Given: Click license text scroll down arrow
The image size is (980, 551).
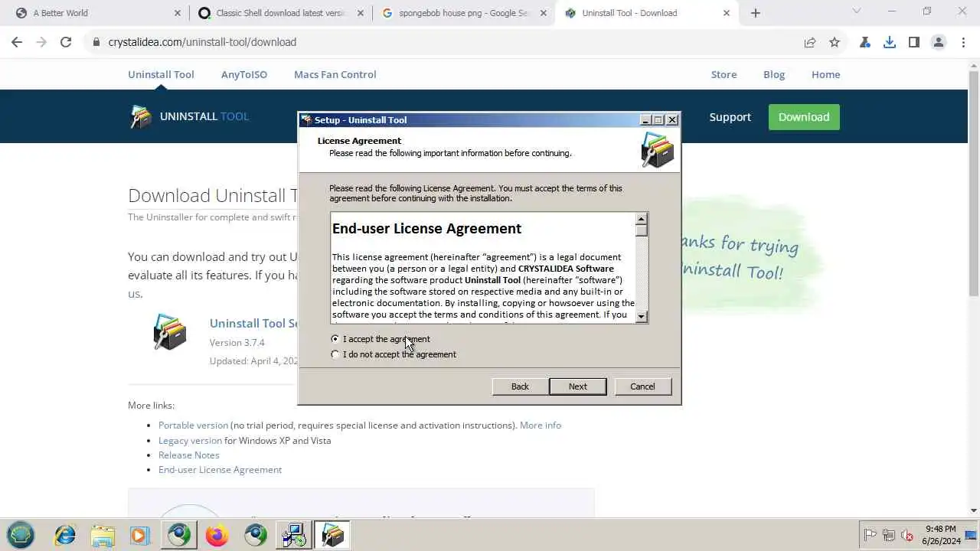Looking at the screenshot, I should (x=642, y=317).
